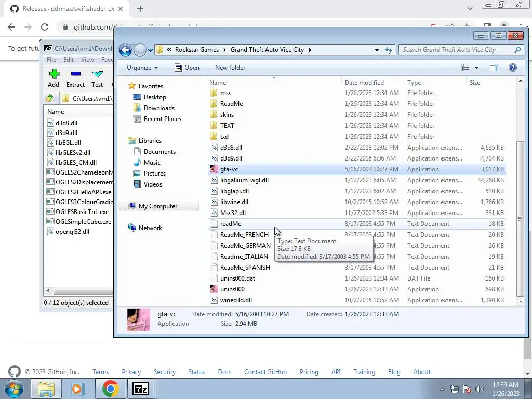Click the green Add icon in 7-Zip
This screenshot has height=399, width=532.
(x=54, y=74)
